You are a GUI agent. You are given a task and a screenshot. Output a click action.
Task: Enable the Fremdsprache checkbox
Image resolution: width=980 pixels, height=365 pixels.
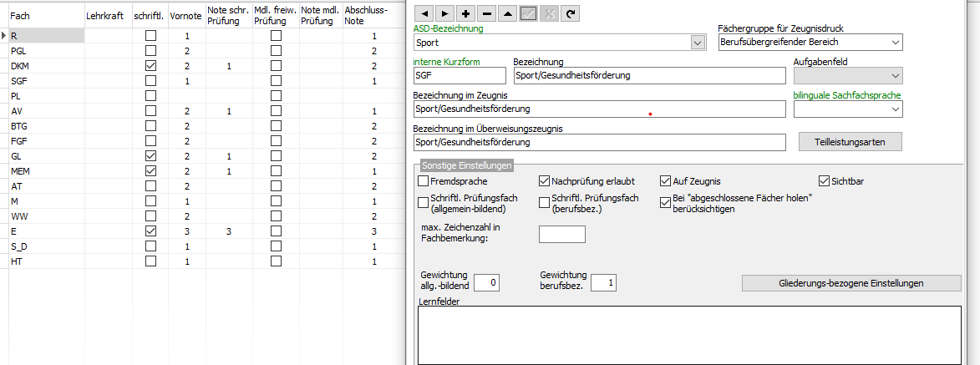click(x=423, y=181)
